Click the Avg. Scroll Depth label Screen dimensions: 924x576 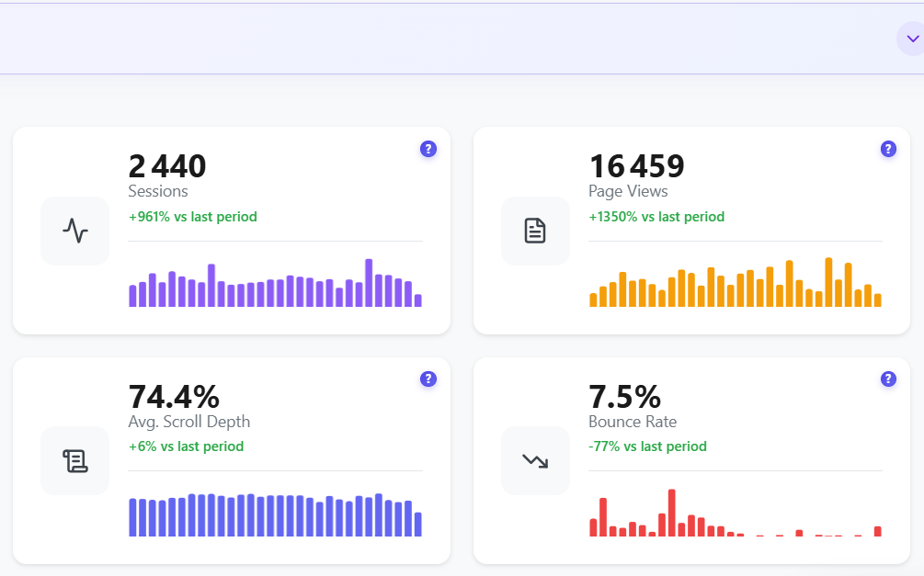point(189,422)
